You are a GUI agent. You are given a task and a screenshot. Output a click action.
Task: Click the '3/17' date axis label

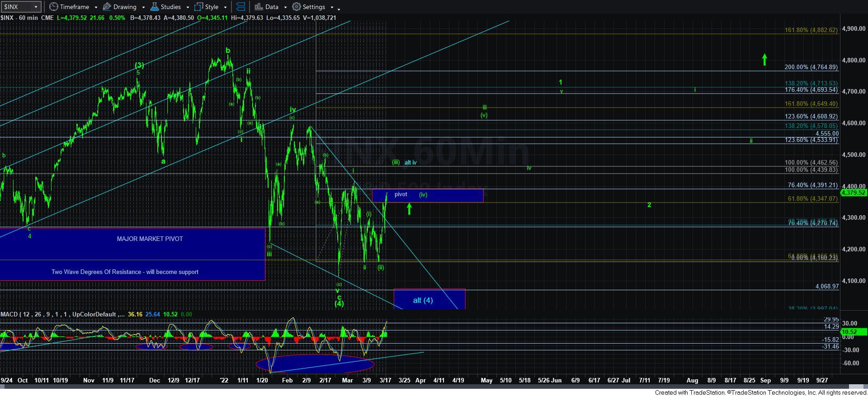(x=385, y=380)
